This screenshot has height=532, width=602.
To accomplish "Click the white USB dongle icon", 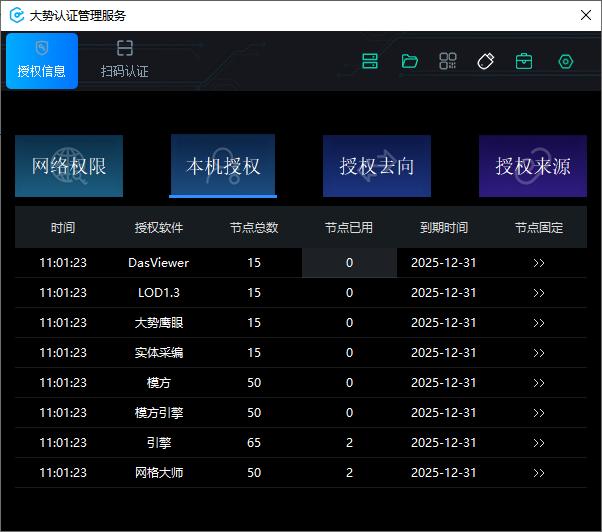I will (x=486, y=61).
